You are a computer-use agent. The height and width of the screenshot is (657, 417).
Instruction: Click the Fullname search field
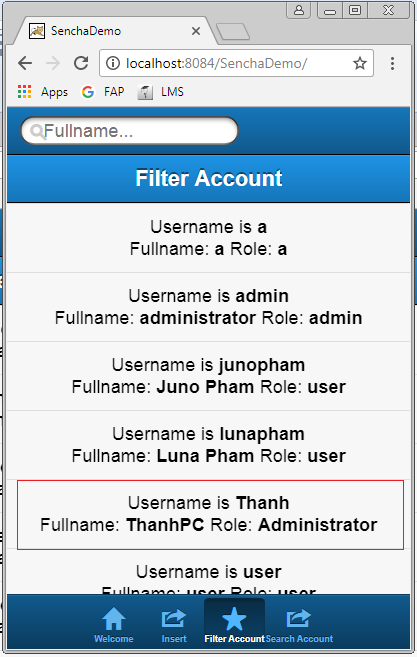(130, 131)
